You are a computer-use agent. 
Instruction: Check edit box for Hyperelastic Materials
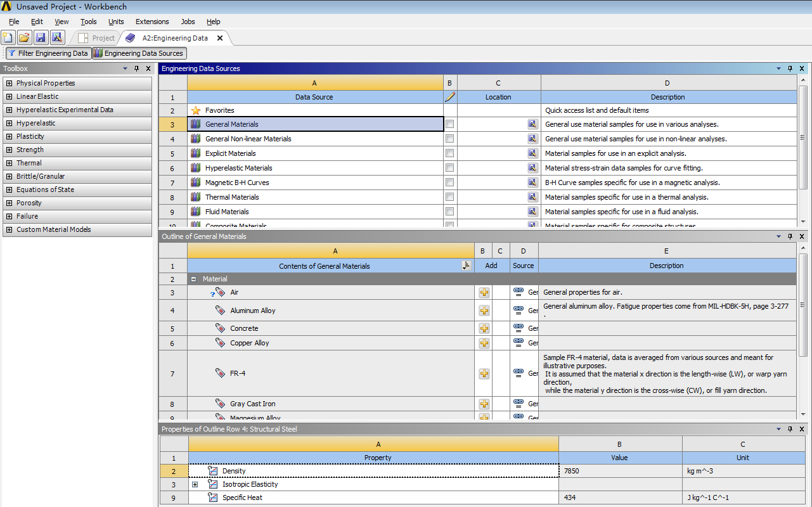450,168
